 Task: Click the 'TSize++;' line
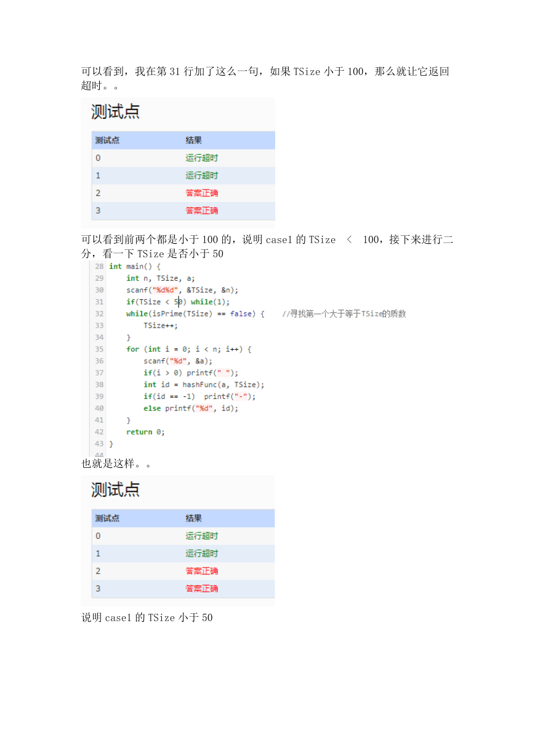[x=161, y=325]
